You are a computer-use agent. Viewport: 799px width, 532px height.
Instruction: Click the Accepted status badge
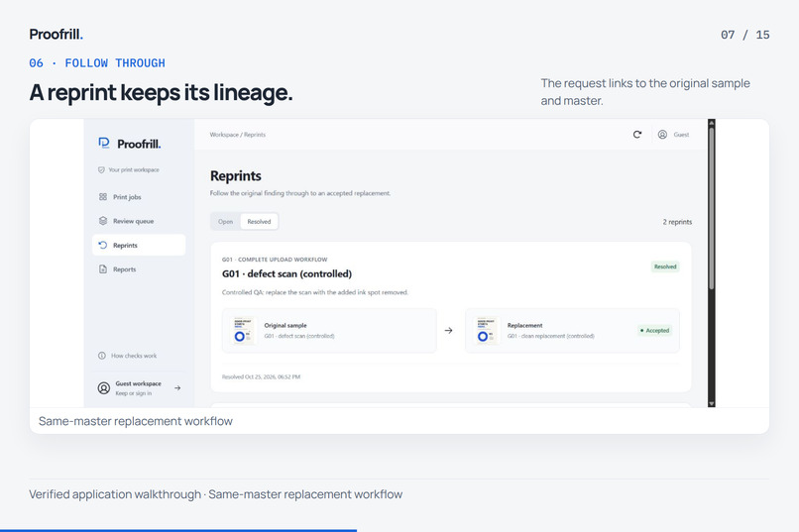pos(655,331)
